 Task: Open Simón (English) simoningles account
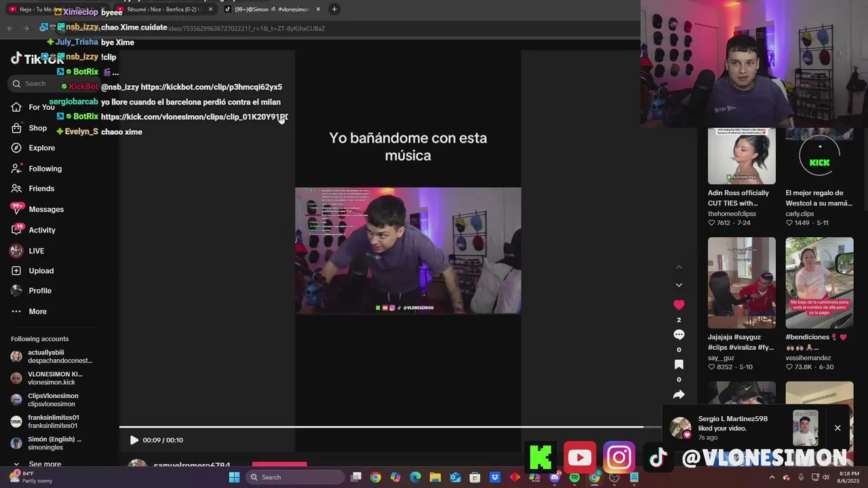click(46, 443)
